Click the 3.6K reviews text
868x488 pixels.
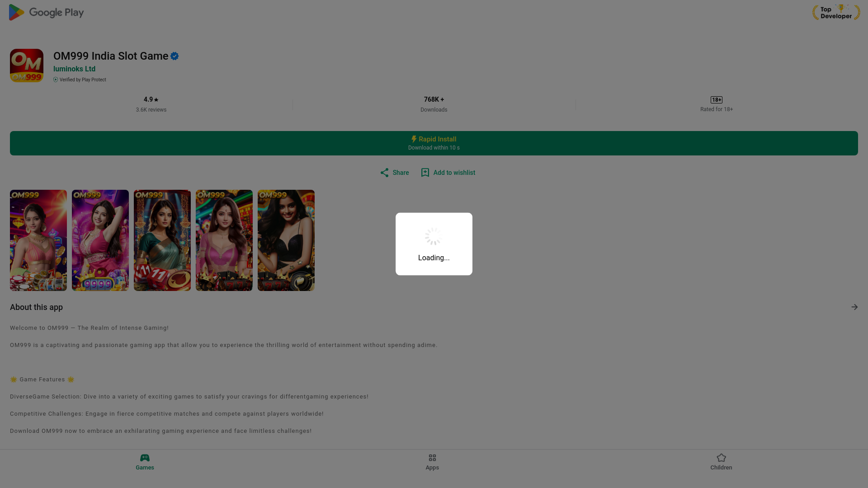coord(151,110)
